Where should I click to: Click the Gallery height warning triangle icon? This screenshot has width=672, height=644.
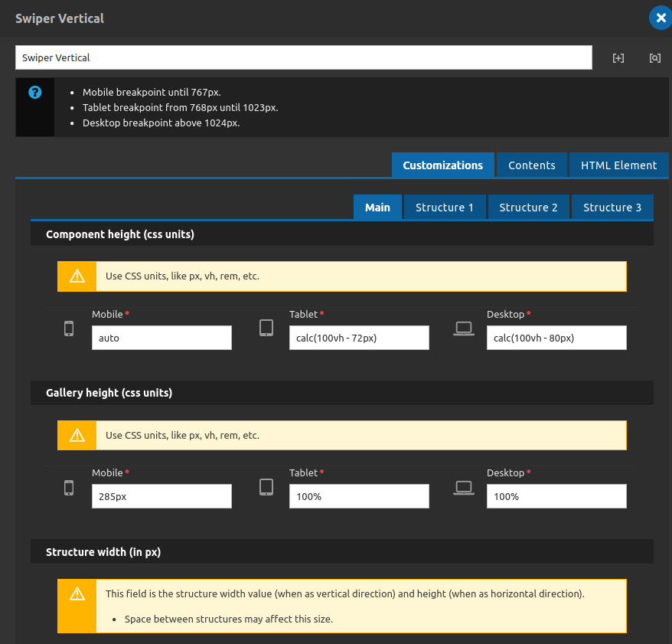77,435
